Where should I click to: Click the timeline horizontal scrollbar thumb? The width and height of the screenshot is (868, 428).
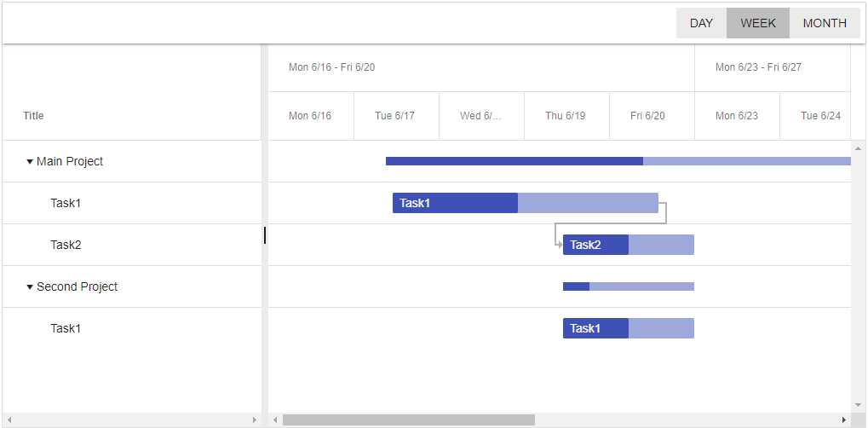[x=409, y=419]
